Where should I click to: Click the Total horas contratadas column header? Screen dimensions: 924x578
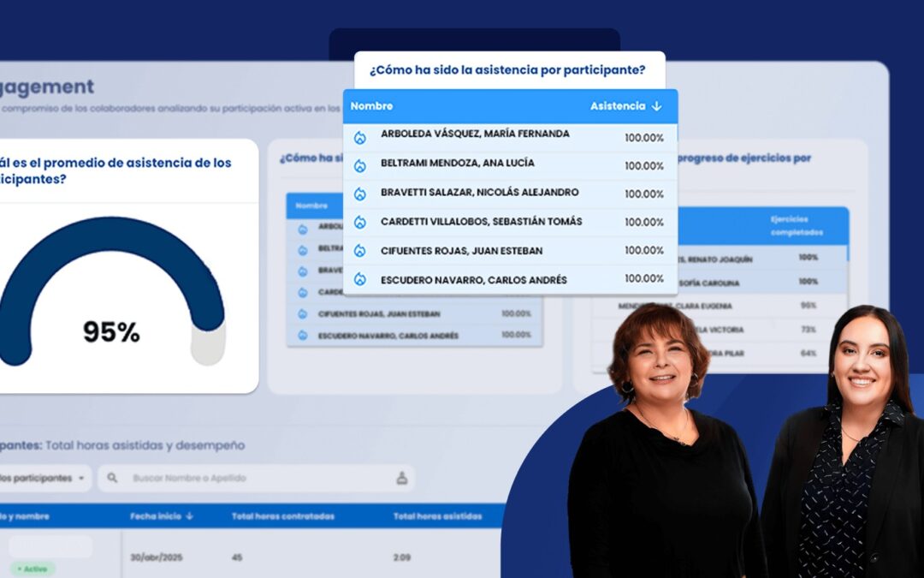tap(283, 516)
